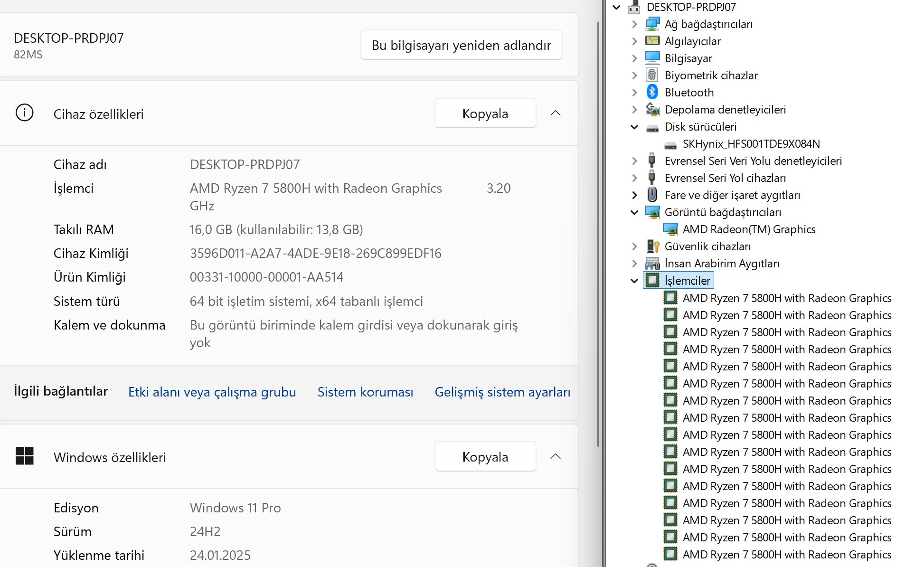
Task: Click the info icon next to Cihaz özellikleri
Action: click(x=25, y=113)
